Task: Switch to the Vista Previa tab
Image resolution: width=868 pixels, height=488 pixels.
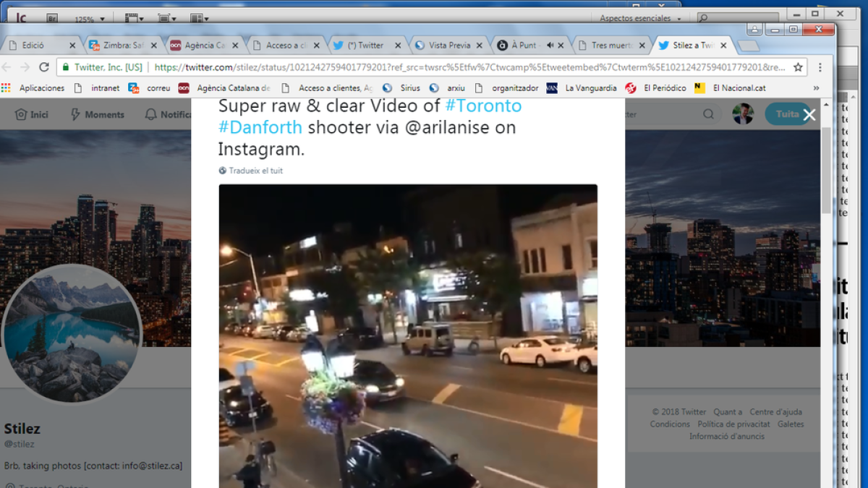Action: 449,45
